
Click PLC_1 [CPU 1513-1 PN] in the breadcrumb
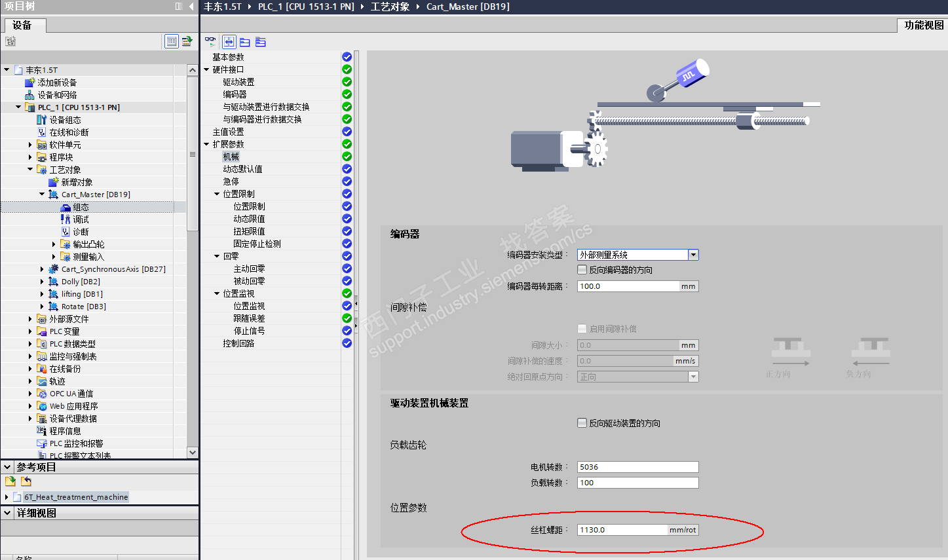[306, 7]
